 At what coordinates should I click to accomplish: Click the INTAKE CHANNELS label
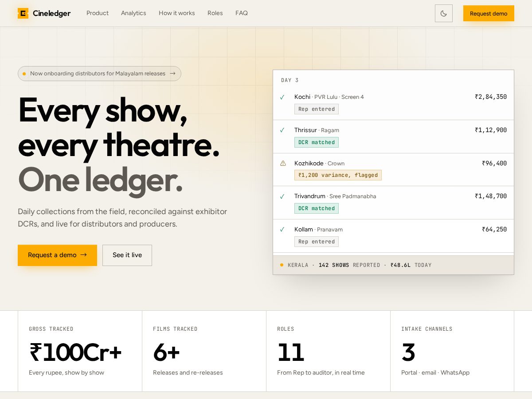[x=427, y=329]
